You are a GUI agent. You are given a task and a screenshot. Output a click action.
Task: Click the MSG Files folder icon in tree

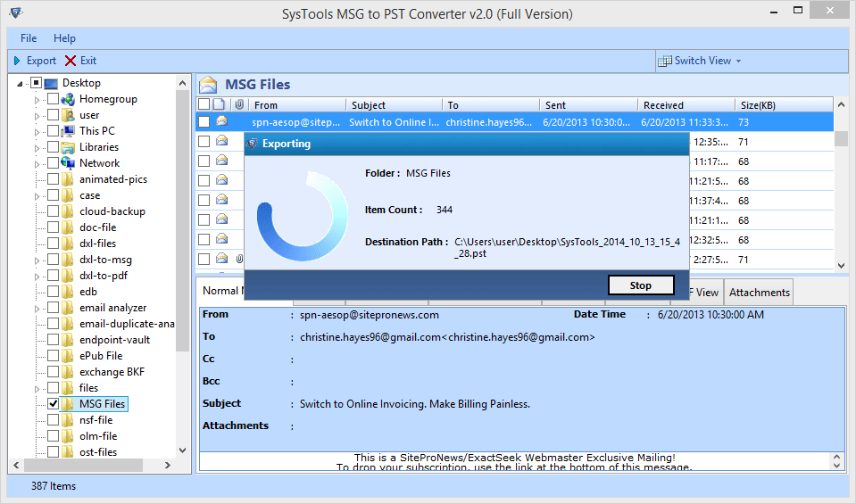click(x=68, y=403)
